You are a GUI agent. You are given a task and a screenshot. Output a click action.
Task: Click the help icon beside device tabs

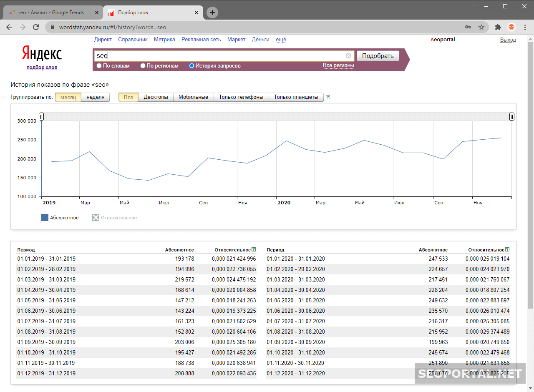[x=328, y=97]
